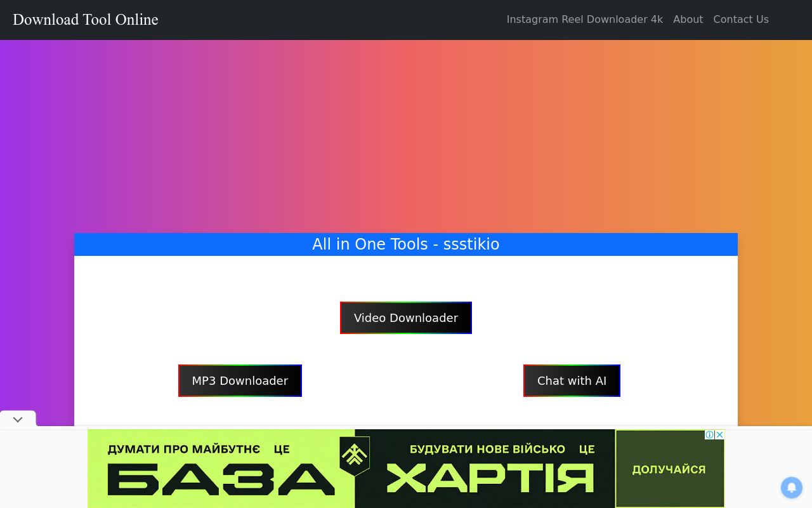This screenshot has width=812, height=508.
Task: Click the blue notification bell icon
Action: 792,488
